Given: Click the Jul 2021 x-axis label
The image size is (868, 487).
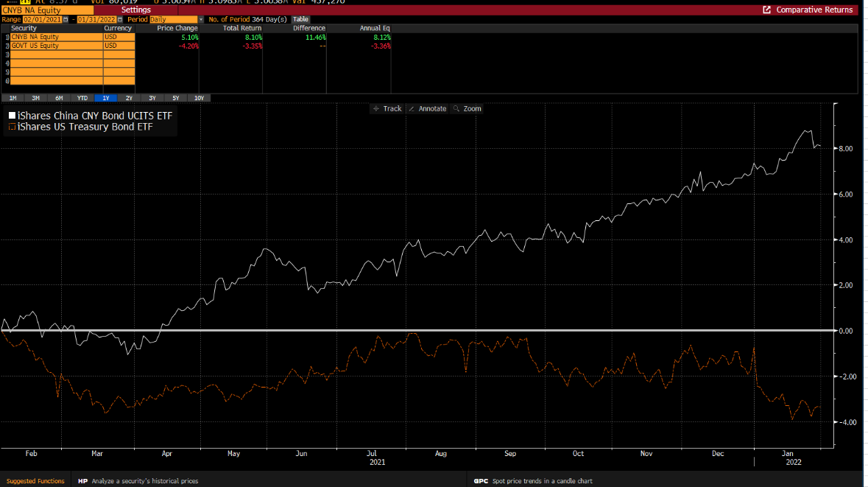Looking at the screenshot, I should (x=375, y=458).
